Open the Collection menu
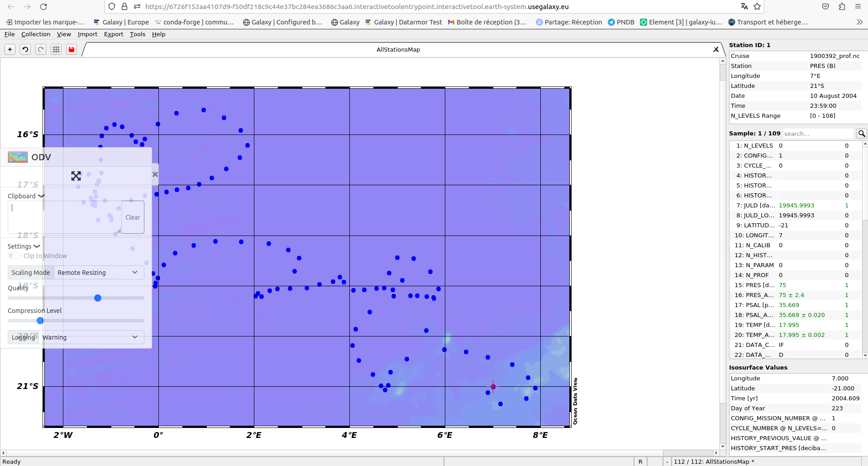This screenshot has height=466, width=868. (x=36, y=34)
